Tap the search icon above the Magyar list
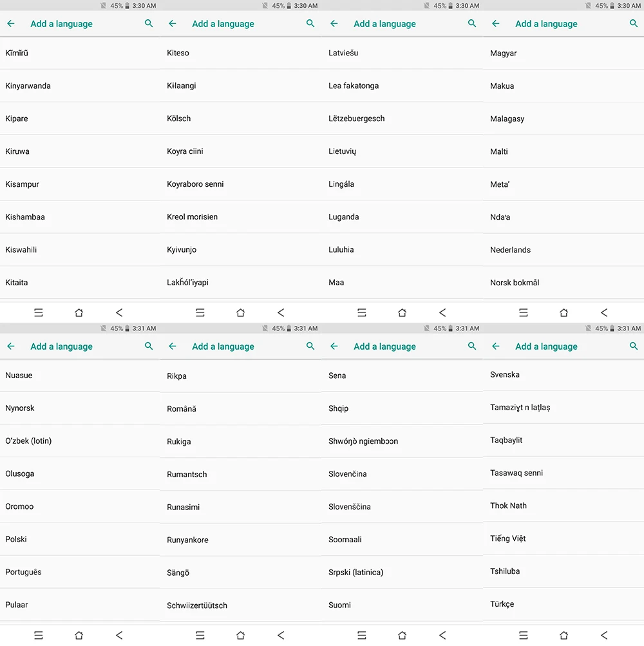This screenshot has height=646, width=644. [633, 23]
